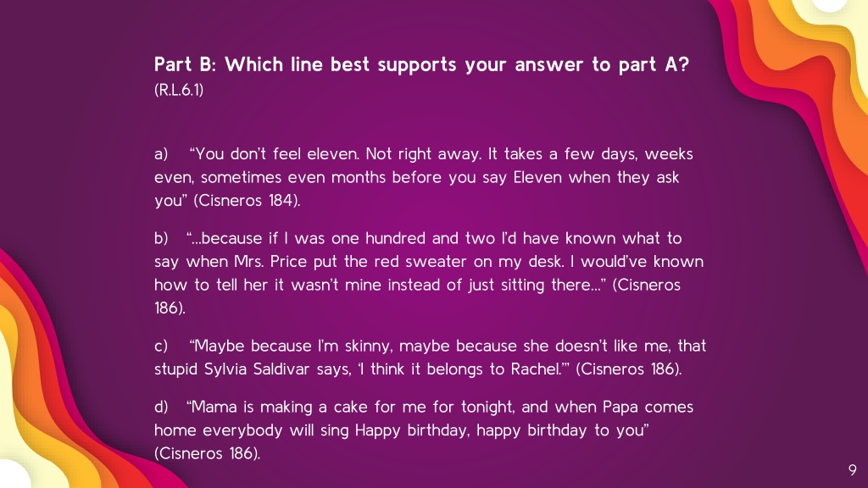This screenshot has width=868, height=488.
Task: Choose answer option d) letter label
Action: (x=161, y=407)
